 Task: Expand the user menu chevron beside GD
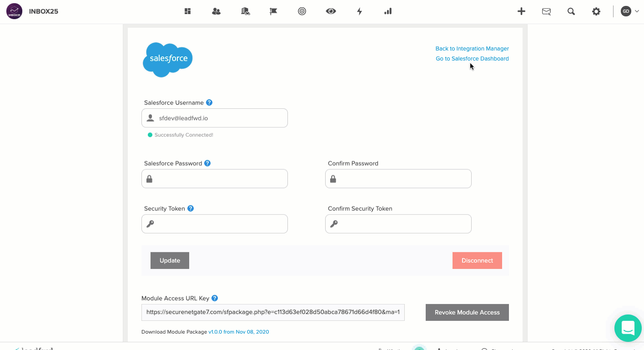[x=637, y=11]
